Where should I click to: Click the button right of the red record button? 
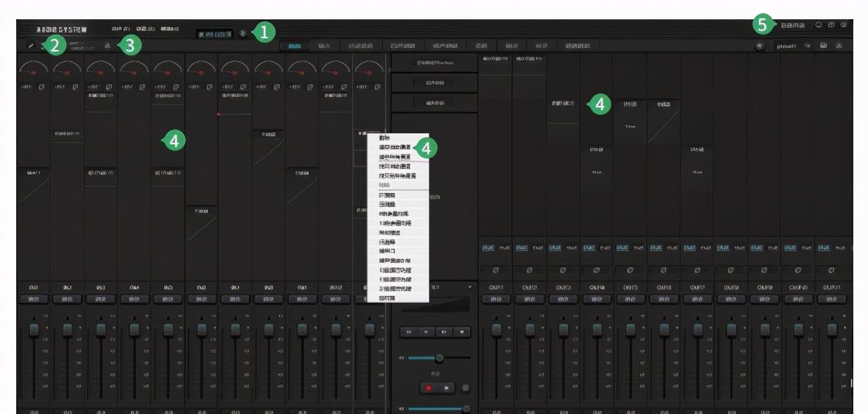447,388
